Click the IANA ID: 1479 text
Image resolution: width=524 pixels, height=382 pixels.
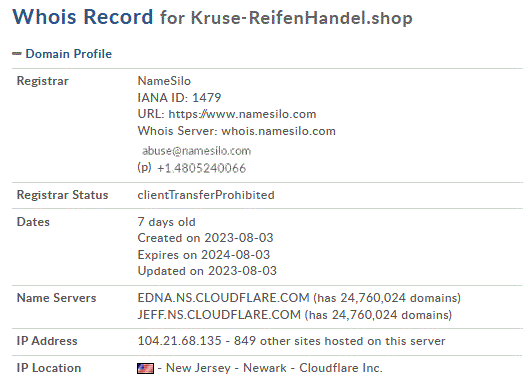click(179, 98)
